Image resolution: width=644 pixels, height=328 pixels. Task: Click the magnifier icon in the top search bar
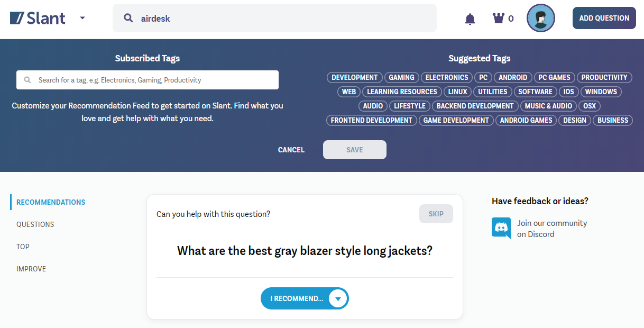point(128,18)
